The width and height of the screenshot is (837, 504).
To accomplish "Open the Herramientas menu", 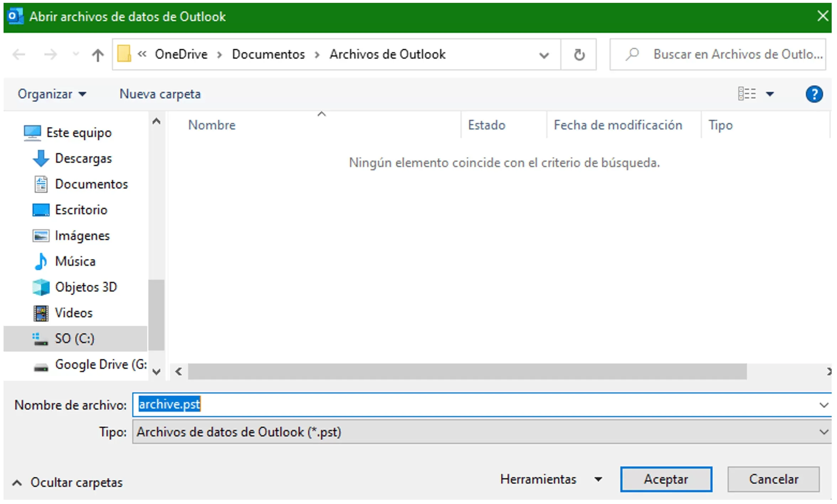I will point(551,479).
